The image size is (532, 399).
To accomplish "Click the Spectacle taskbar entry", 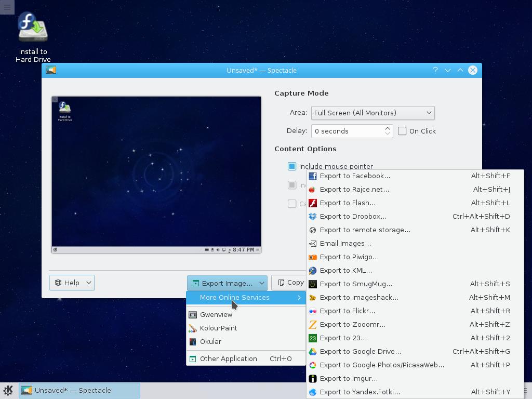I will coord(79,391).
